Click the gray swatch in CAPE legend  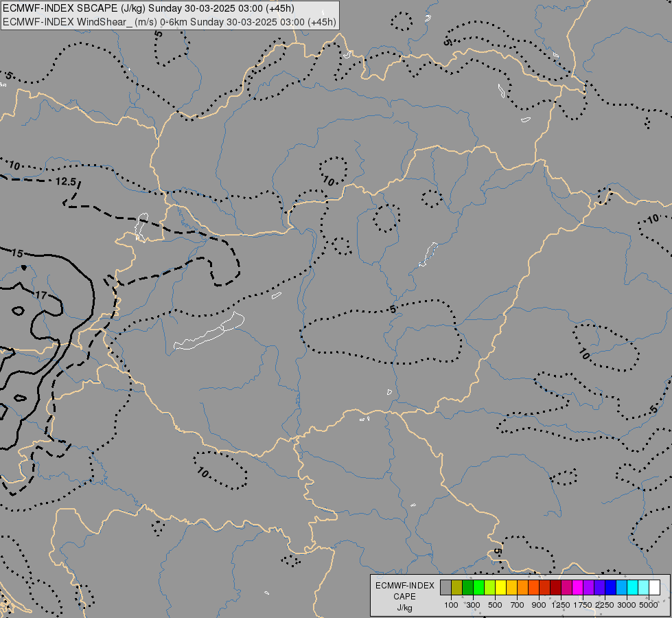point(445,588)
